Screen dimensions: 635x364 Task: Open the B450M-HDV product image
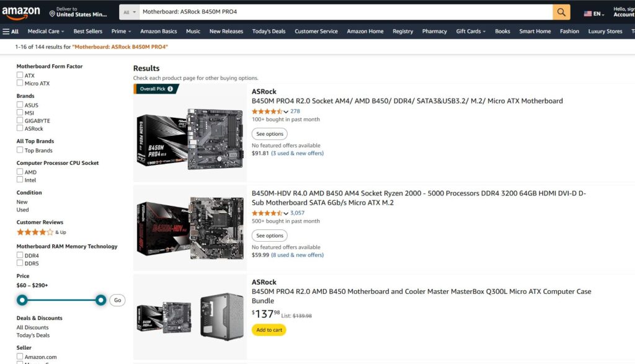coord(190,228)
